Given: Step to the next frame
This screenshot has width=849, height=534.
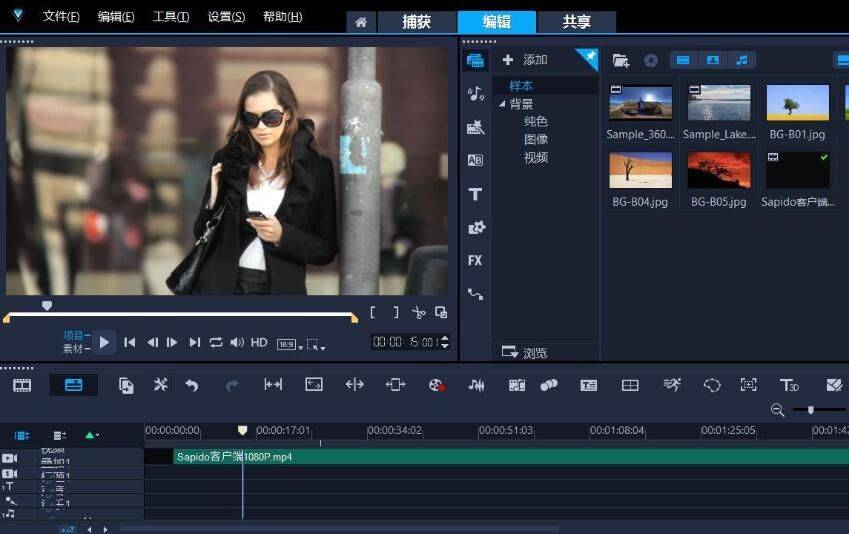Looking at the screenshot, I should point(172,342).
